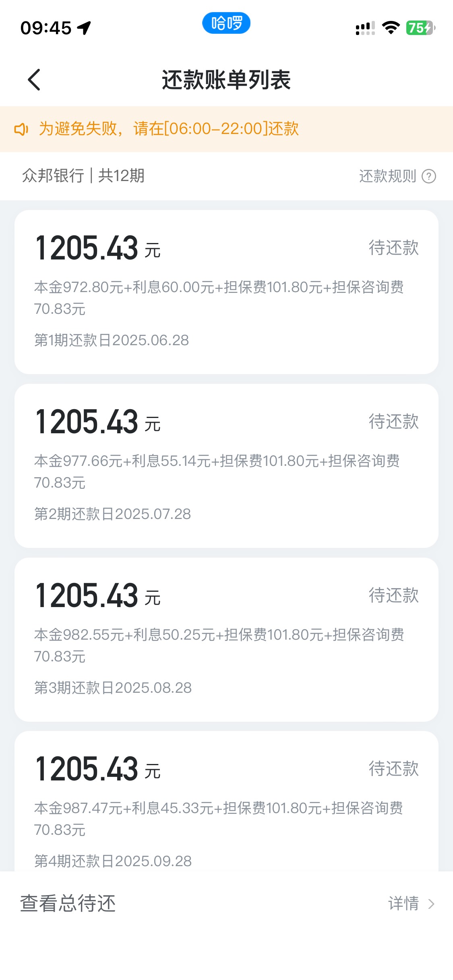The image size is (453, 980).
Task: Open the second installment card due 2025.07.28
Action: pyautogui.click(x=226, y=466)
